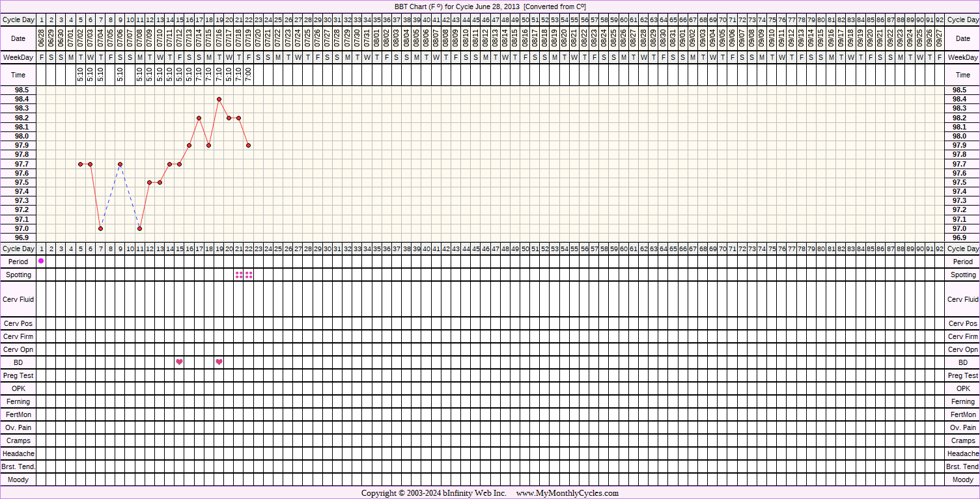Click the BBT Chart title at top
Viewport: 980px width, 499px height.
[490, 7]
